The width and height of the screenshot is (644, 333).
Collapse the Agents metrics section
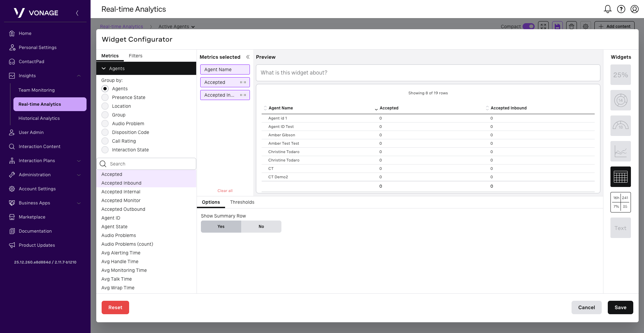click(x=104, y=68)
